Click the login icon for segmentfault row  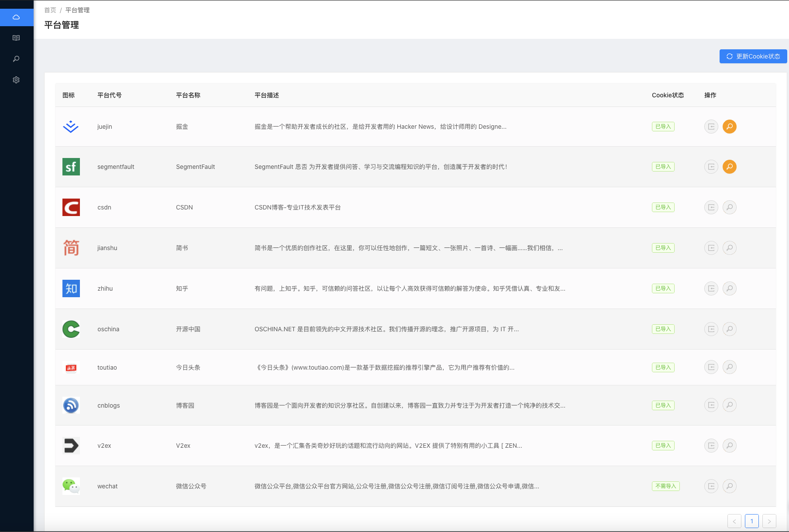(711, 167)
